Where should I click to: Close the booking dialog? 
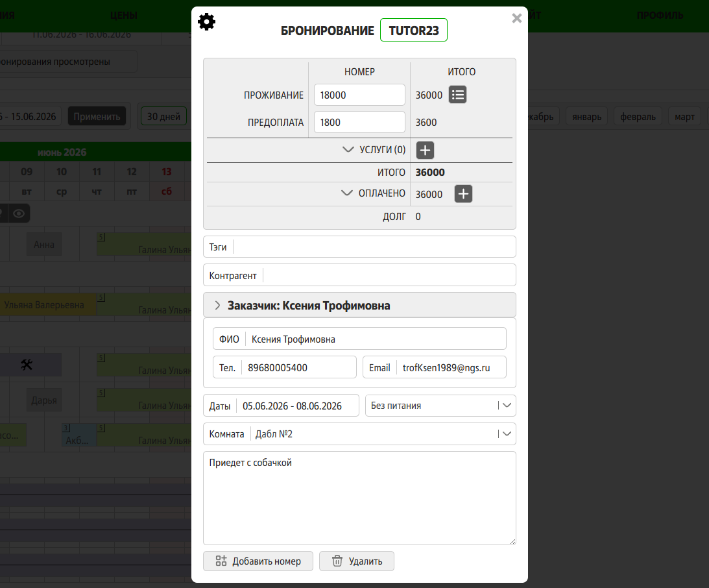(x=517, y=18)
